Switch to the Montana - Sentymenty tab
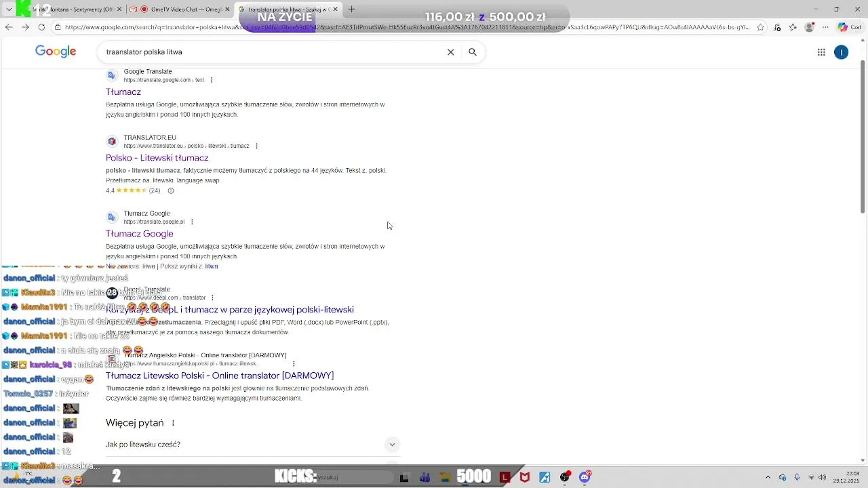This screenshot has height=488, width=868. (x=71, y=9)
